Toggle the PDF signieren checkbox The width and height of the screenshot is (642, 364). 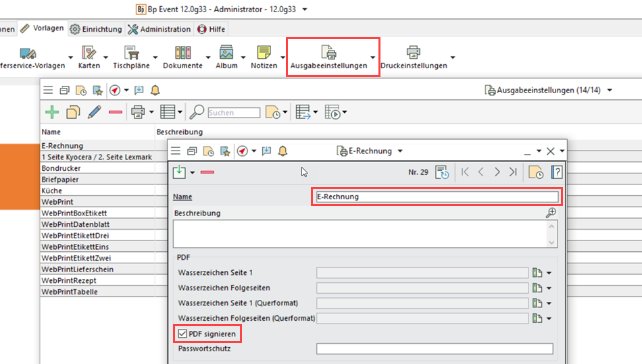182,334
